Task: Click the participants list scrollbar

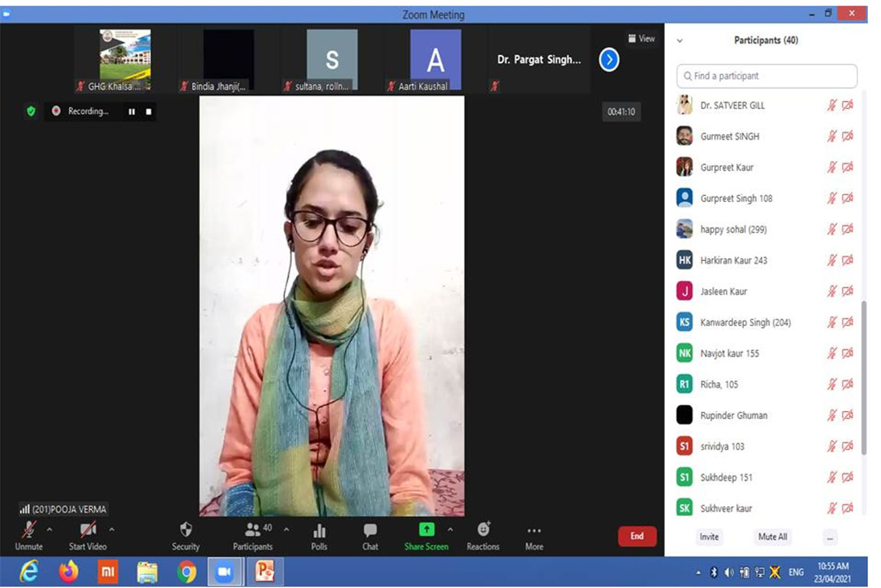Action: click(864, 375)
